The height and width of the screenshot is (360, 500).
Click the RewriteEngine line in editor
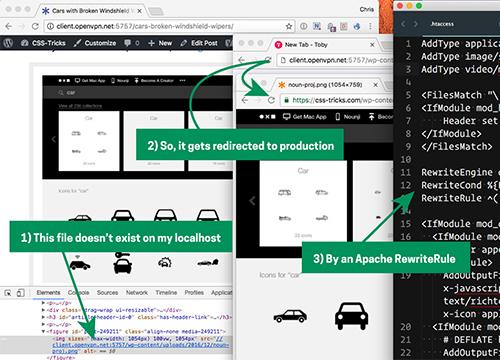pos(460,172)
